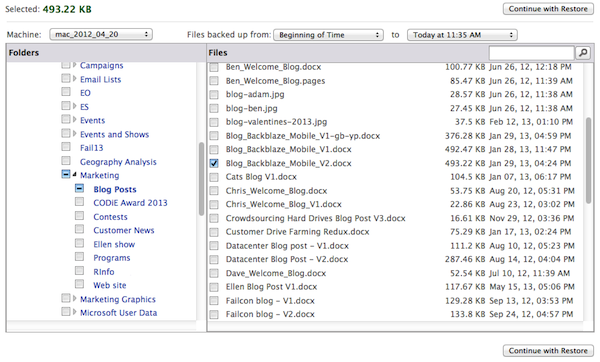The height and width of the screenshot is (362, 600).
Task: Open the Beginning of Time dropdown
Action: click(x=328, y=35)
